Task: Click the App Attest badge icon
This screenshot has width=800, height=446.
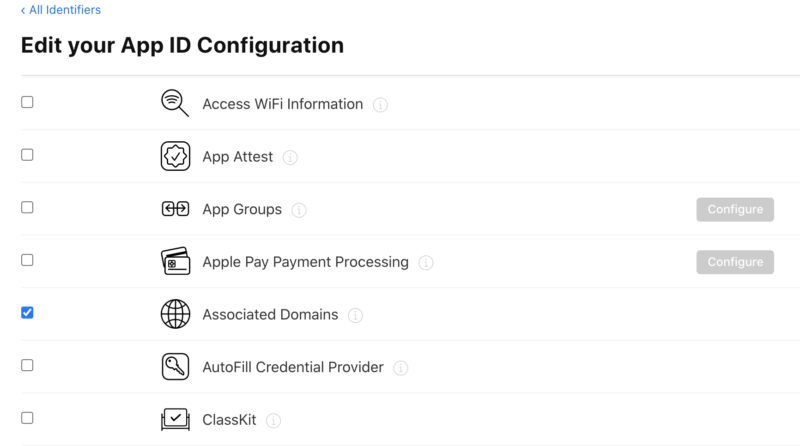Action: click(175, 157)
